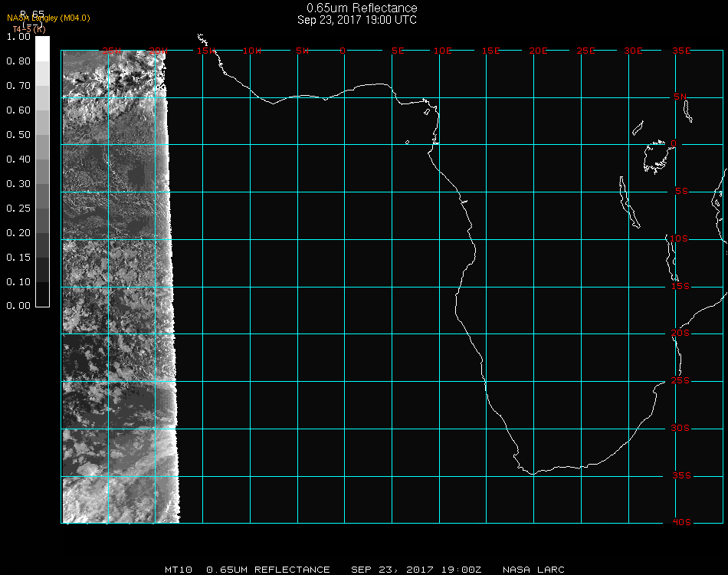Click the 10E longitude label
This screenshot has width=728, height=575.
point(443,51)
